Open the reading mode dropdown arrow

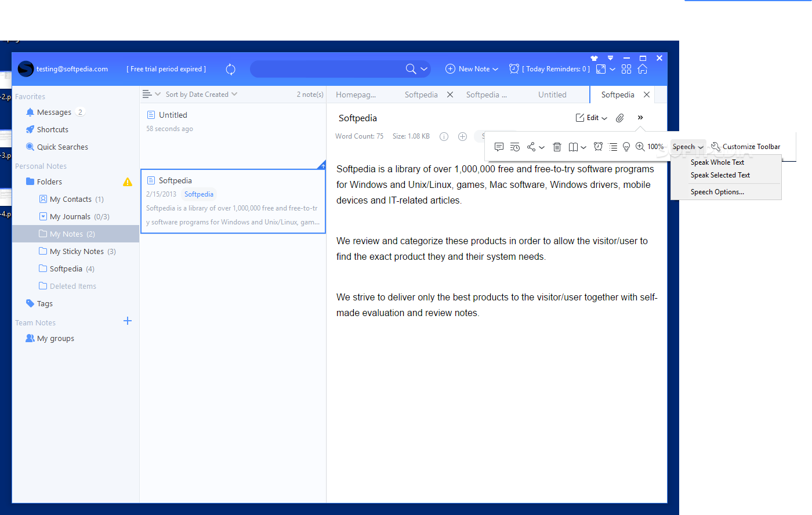click(x=583, y=147)
